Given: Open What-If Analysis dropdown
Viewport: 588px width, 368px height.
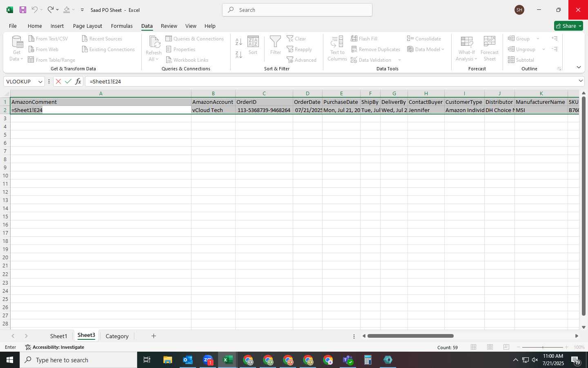Looking at the screenshot, I should point(466,48).
